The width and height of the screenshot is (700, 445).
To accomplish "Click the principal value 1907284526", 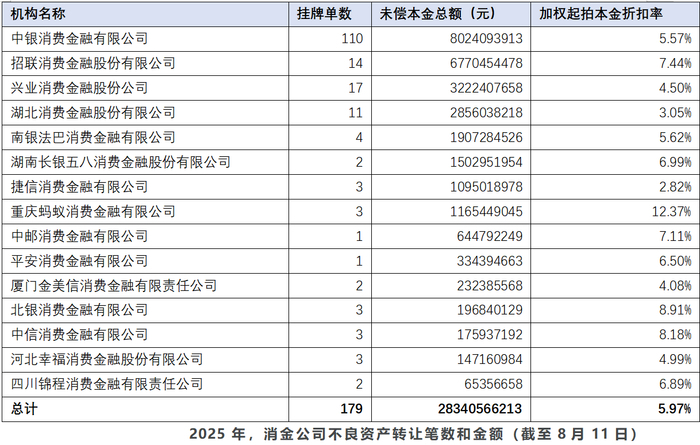I will point(486,137).
